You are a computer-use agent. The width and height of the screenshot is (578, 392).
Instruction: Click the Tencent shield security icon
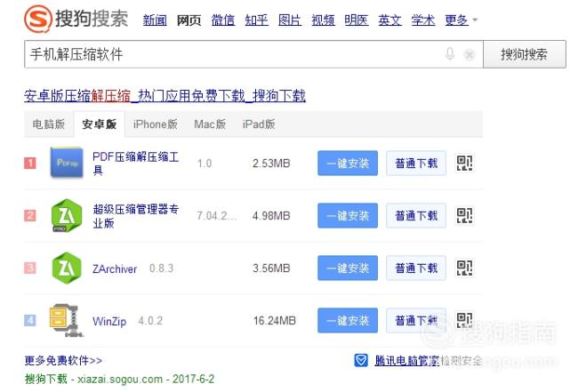pos(361,360)
